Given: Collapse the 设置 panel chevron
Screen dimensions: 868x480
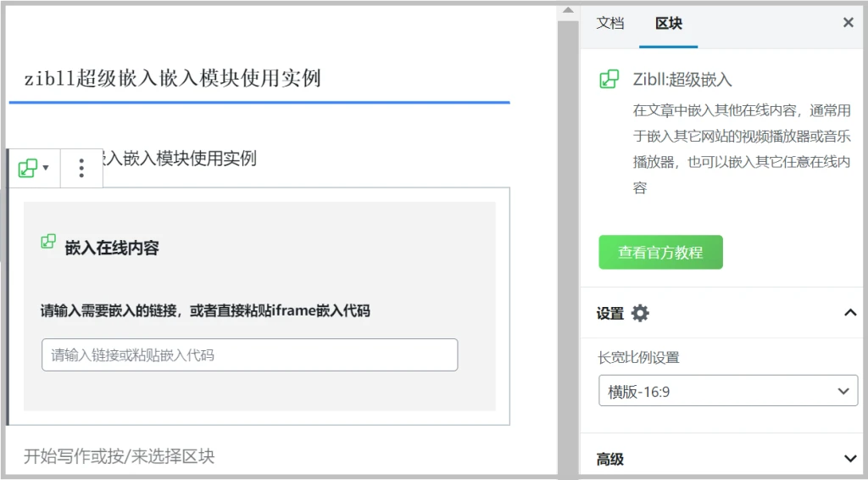Looking at the screenshot, I should (850, 313).
